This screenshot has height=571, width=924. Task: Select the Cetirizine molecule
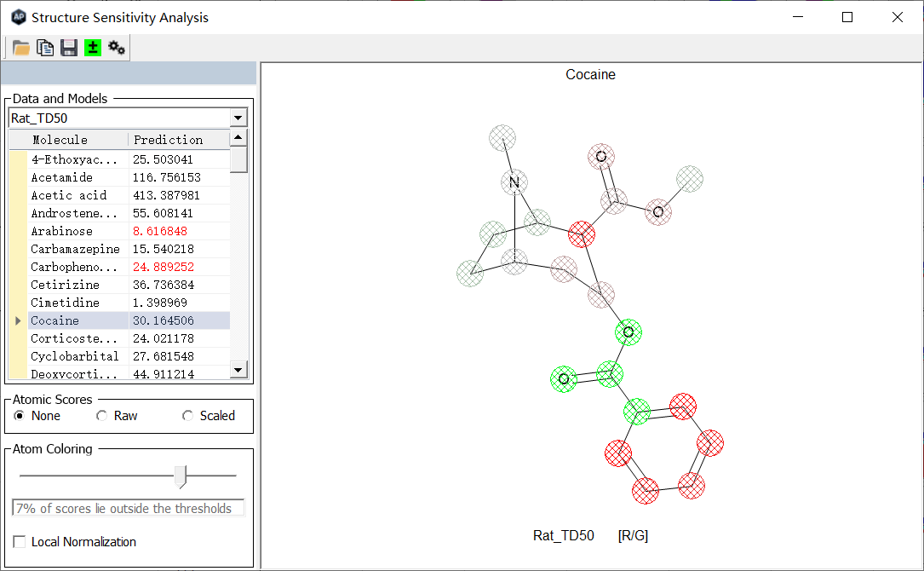click(x=65, y=285)
